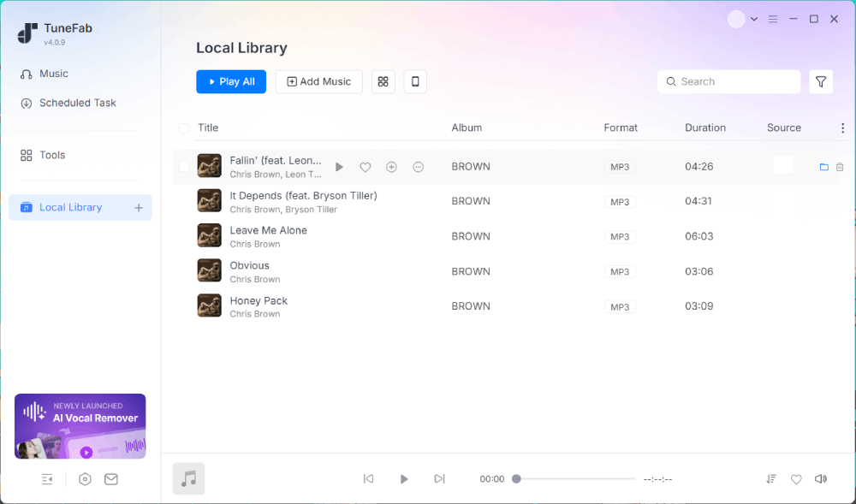Open column options three-dot menu

[x=842, y=128]
